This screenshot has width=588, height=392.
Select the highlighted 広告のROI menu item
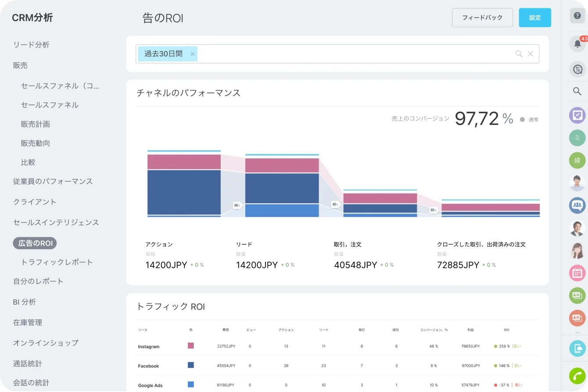[x=35, y=243]
